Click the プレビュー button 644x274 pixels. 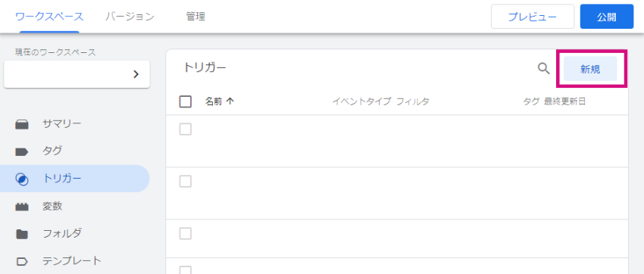[533, 17]
